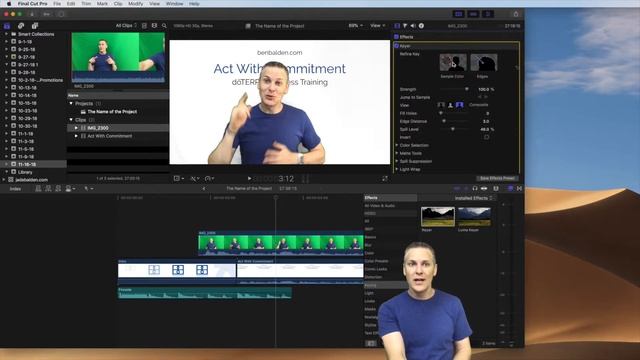Image resolution: width=640 pixels, height=360 pixels.
Task: Click the Edges tool thumbnail
Action: pyautogui.click(x=484, y=62)
